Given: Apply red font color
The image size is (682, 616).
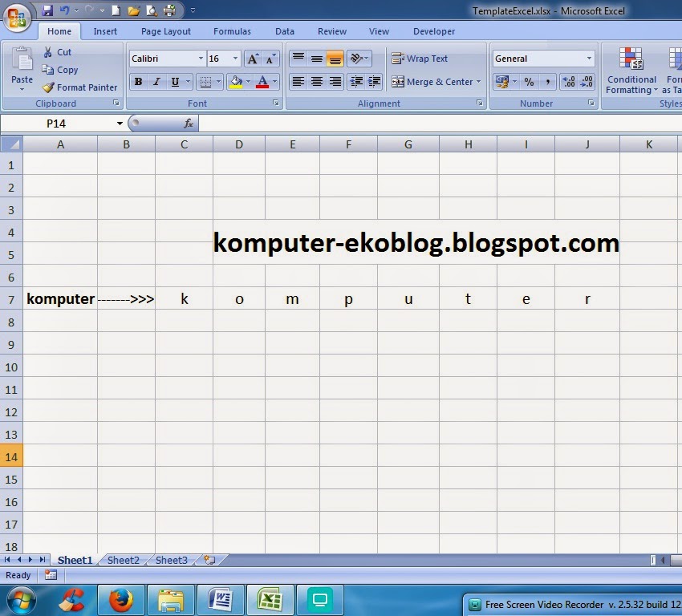Looking at the screenshot, I should [262, 82].
